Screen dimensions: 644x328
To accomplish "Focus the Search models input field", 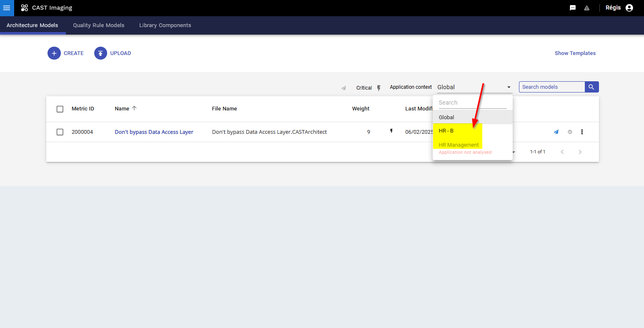I will (x=552, y=87).
